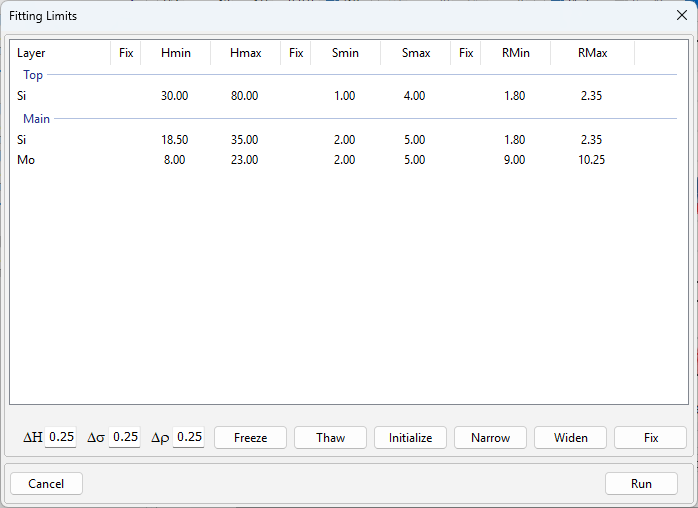Click Main Si Smin value 2.00
The width and height of the screenshot is (698, 508).
coord(345,140)
